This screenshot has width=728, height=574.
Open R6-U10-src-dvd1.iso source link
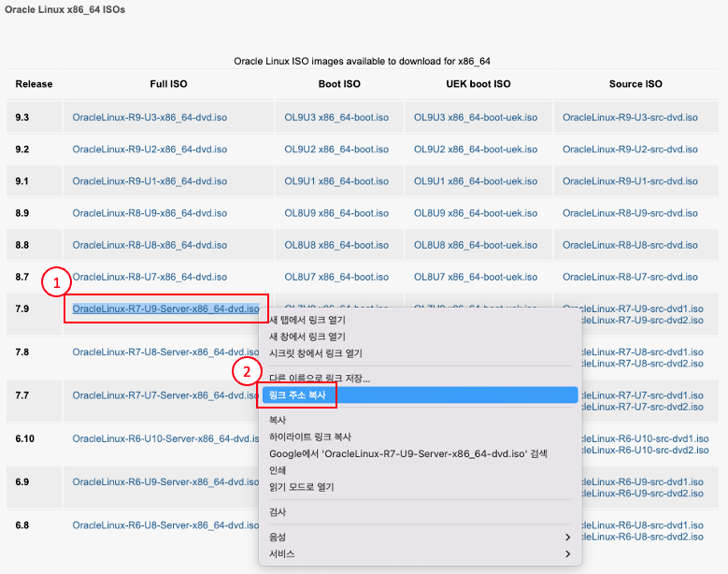pos(646,438)
